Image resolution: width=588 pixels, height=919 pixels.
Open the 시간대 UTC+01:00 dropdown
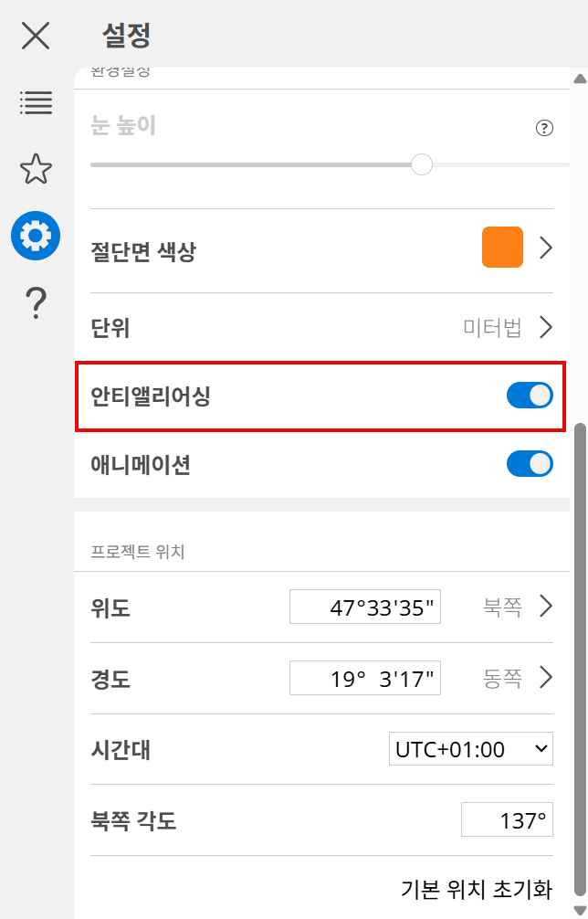(x=471, y=750)
